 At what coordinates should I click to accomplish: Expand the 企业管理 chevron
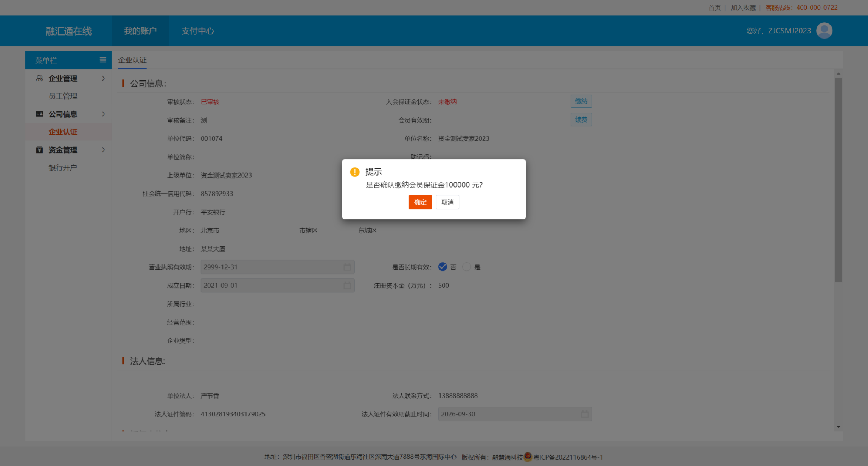[x=103, y=78]
